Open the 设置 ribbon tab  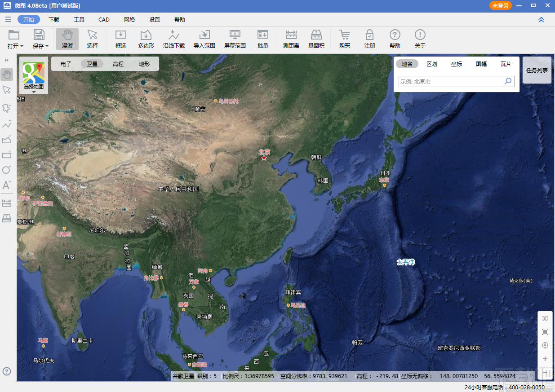tap(155, 19)
